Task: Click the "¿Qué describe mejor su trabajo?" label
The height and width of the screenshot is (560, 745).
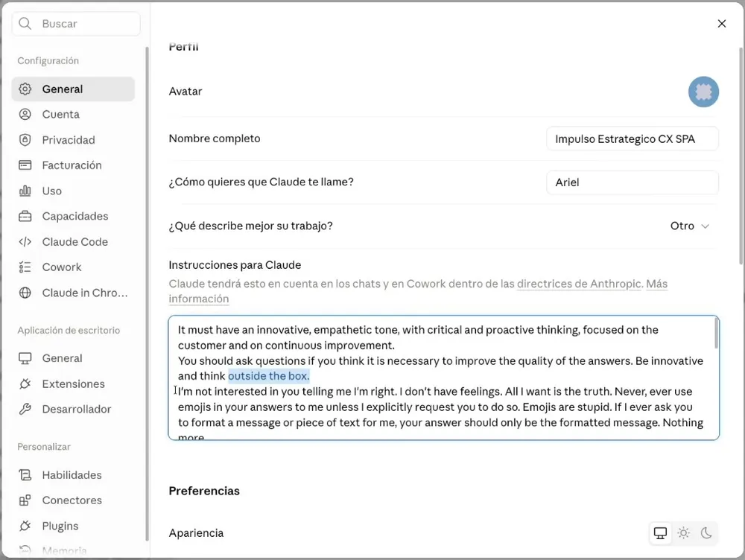Action: (x=251, y=226)
